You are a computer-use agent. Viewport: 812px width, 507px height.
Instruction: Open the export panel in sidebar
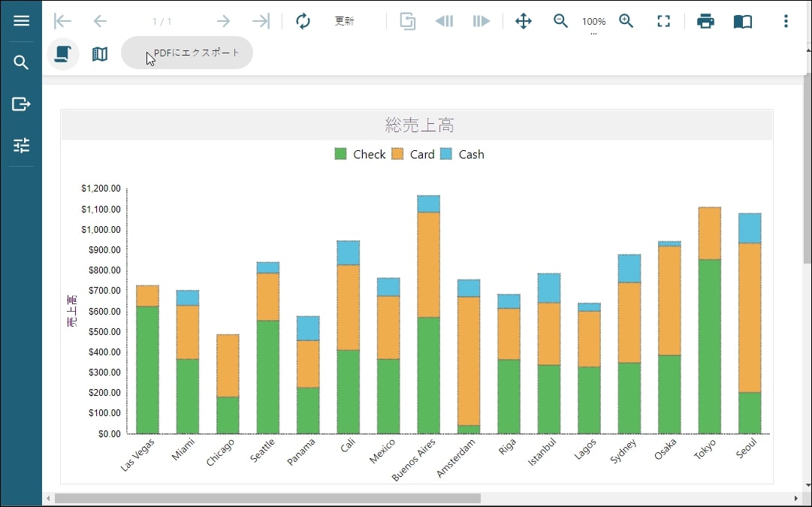(21, 104)
